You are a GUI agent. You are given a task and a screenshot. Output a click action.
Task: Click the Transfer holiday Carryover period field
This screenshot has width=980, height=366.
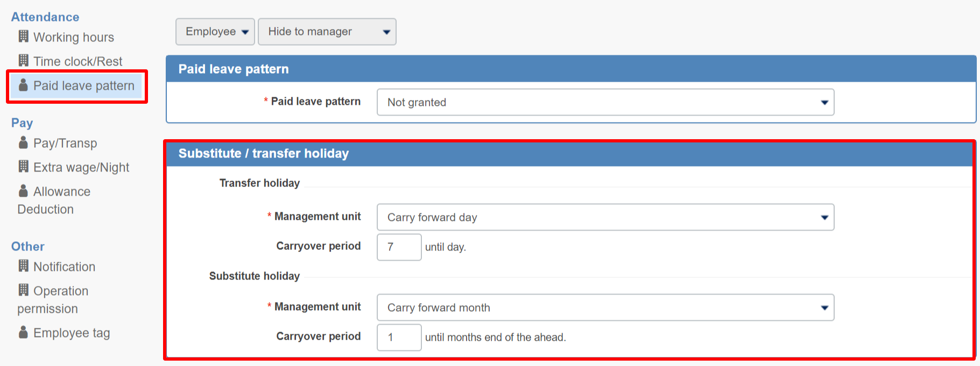pos(399,247)
